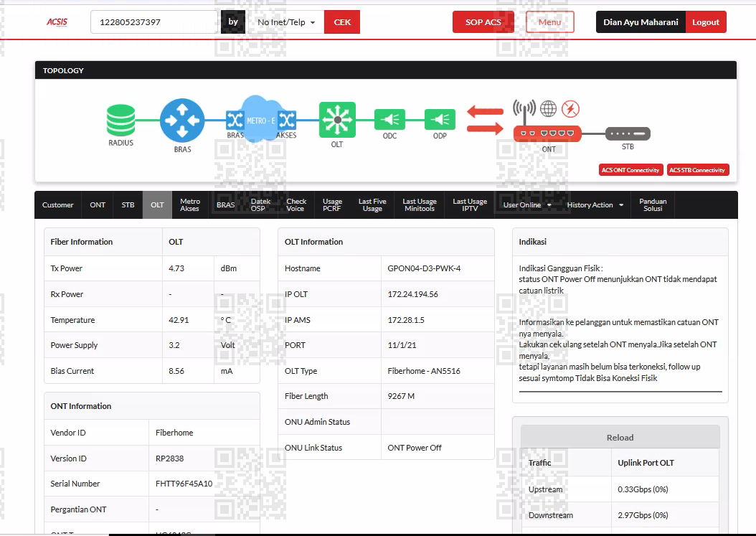Select the square BRAS switch icon beside the cloud
This screenshot has height=536, width=756.
(235, 120)
